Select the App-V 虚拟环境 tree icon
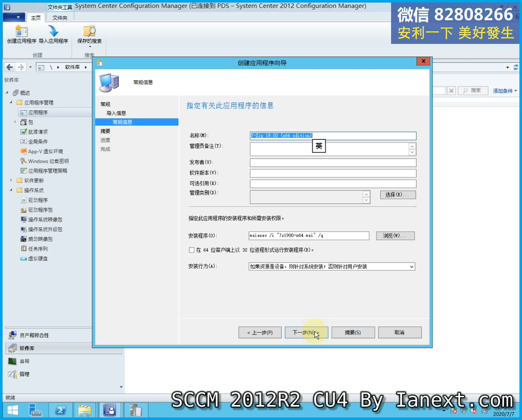The width and height of the screenshot is (522, 420). 24,151
